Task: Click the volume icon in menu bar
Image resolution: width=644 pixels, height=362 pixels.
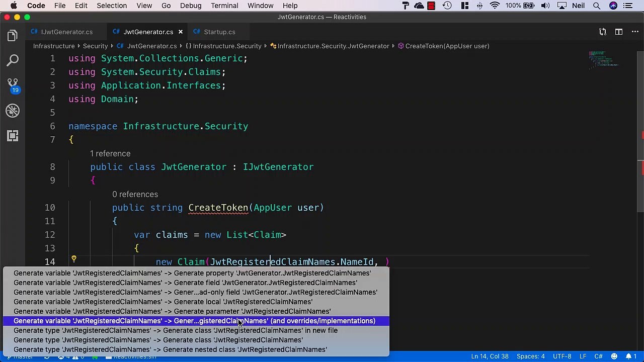Action: [545, 6]
